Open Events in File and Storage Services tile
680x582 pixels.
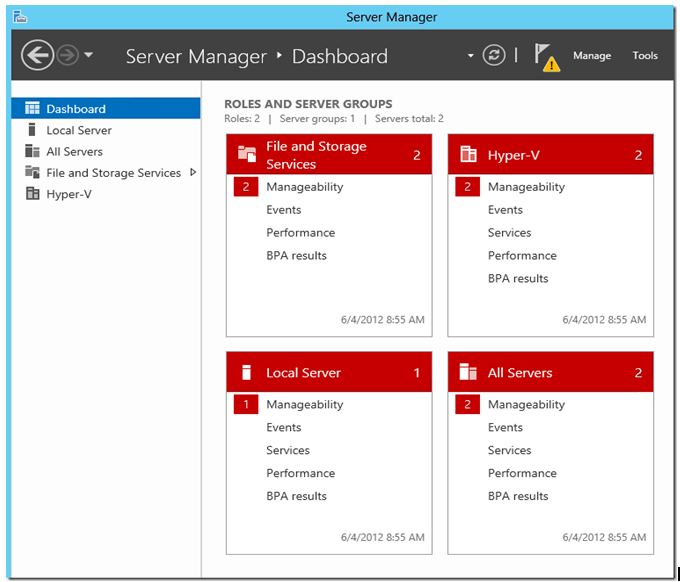[284, 210]
